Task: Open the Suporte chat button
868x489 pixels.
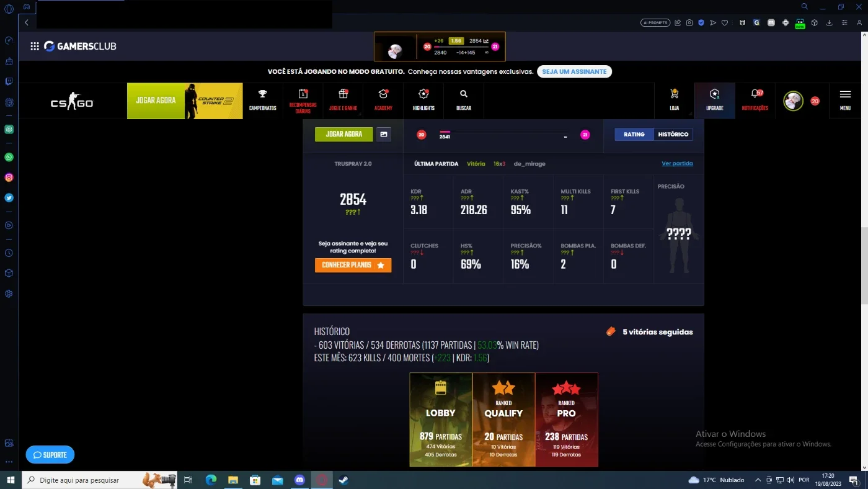Action: click(x=50, y=455)
